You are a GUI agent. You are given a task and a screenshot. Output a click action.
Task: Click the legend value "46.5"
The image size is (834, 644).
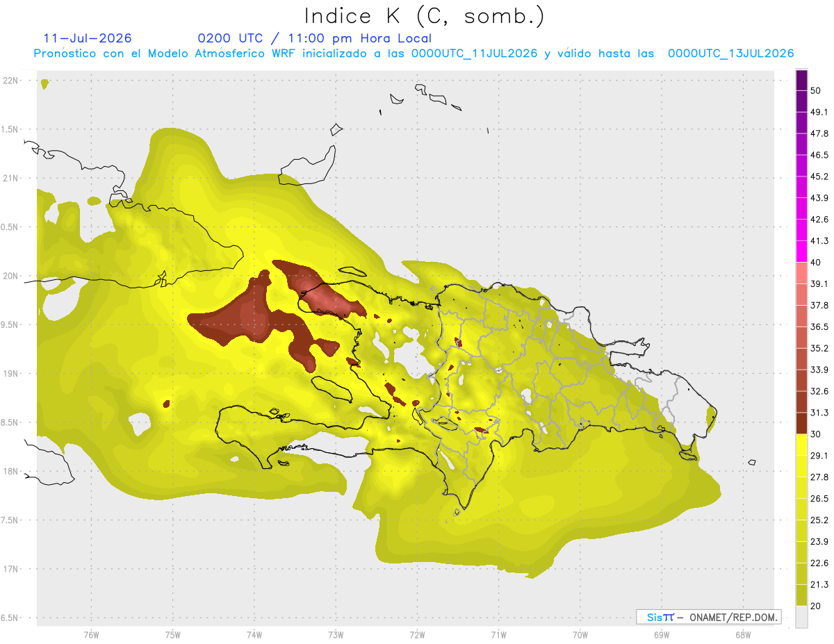click(819, 155)
